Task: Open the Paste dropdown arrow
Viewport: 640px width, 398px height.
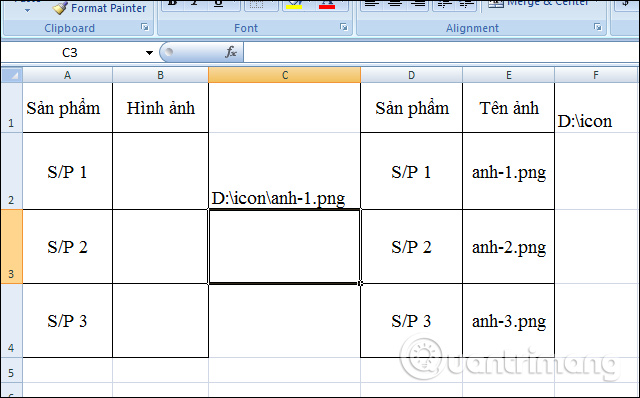Action: click(x=27, y=10)
